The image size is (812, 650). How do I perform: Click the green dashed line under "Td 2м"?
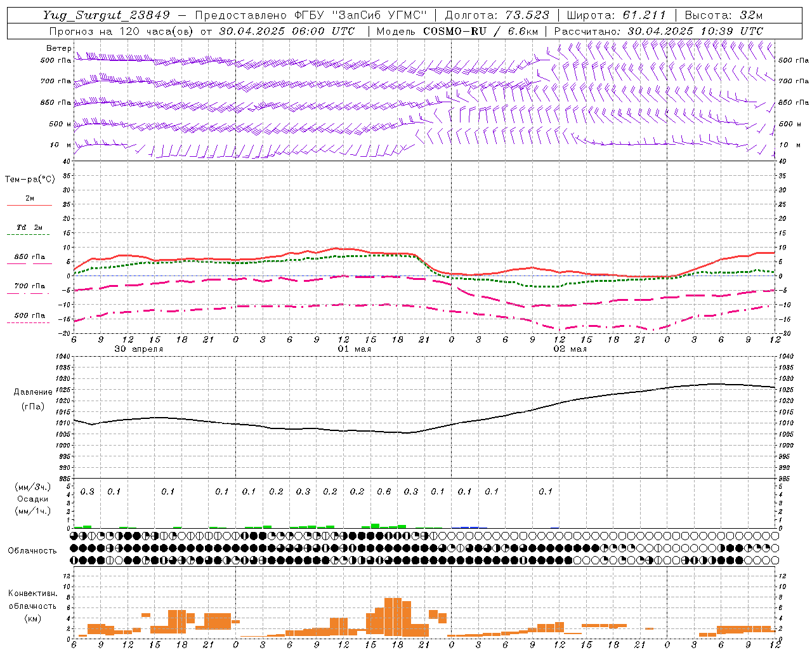29,235
